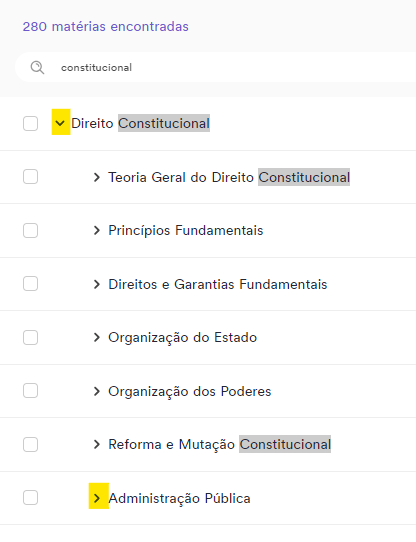Check the Direito Constitucional checkbox
416x542 pixels.
coord(30,123)
